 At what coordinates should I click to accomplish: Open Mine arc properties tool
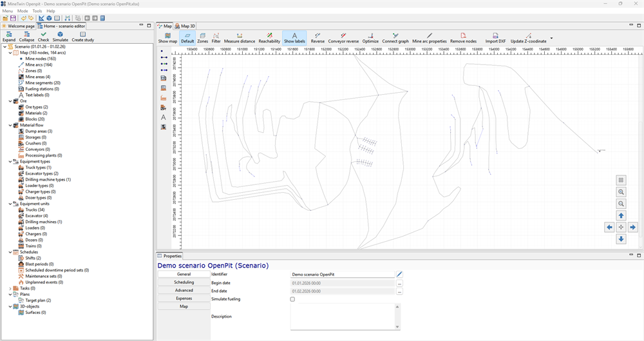(429, 38)
